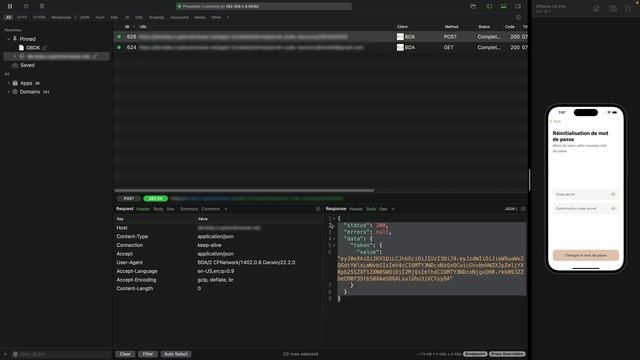Collapse the JSON "token" node fold arrow
This screenshot has height=360, width=640.
(334, 245)
